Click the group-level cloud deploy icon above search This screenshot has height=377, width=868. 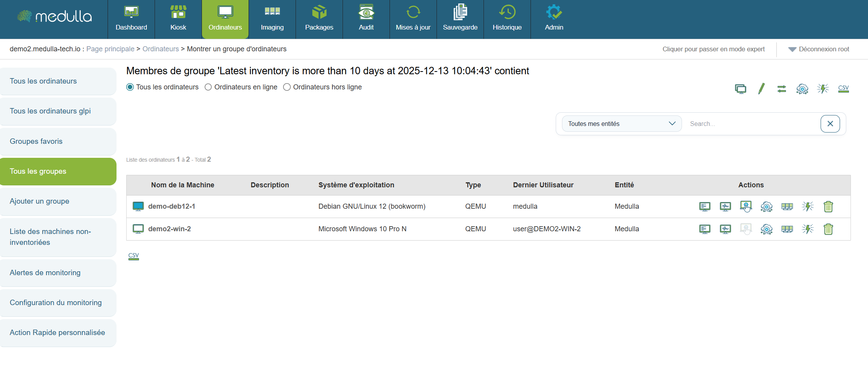point(802,89)
